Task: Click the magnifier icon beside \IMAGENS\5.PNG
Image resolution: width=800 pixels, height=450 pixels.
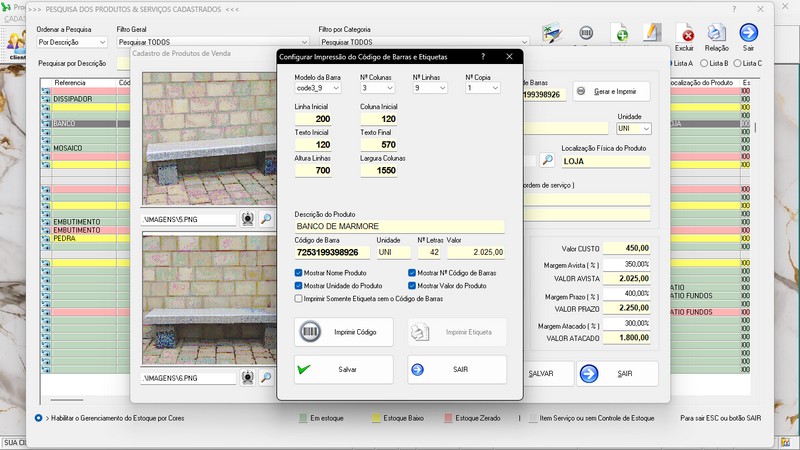Action: pyautogui.click(x=267, y=218)
